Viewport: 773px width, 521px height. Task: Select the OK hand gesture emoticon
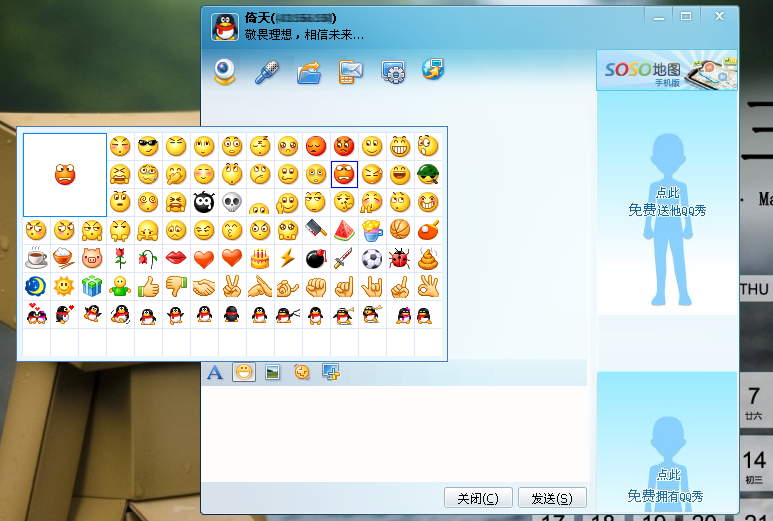[x=428, y=286]
